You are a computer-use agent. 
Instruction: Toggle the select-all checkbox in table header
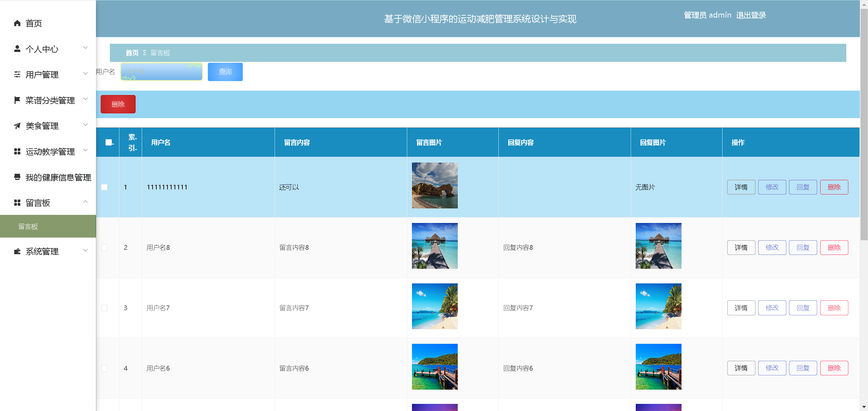(109, 143)
